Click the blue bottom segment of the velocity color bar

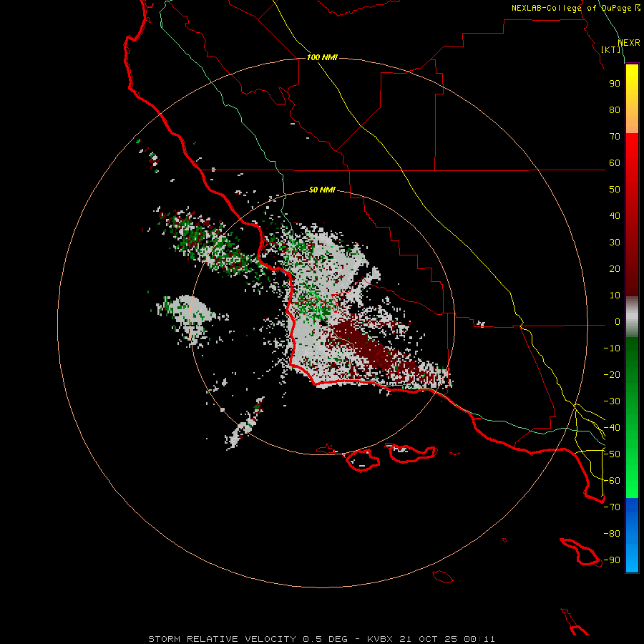[632, 535]
